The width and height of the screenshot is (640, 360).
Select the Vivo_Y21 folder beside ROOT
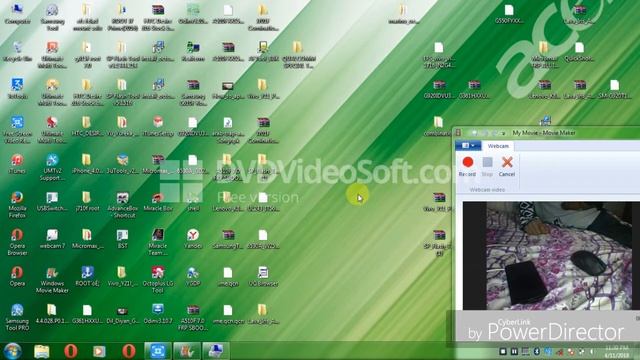(122, 277)
